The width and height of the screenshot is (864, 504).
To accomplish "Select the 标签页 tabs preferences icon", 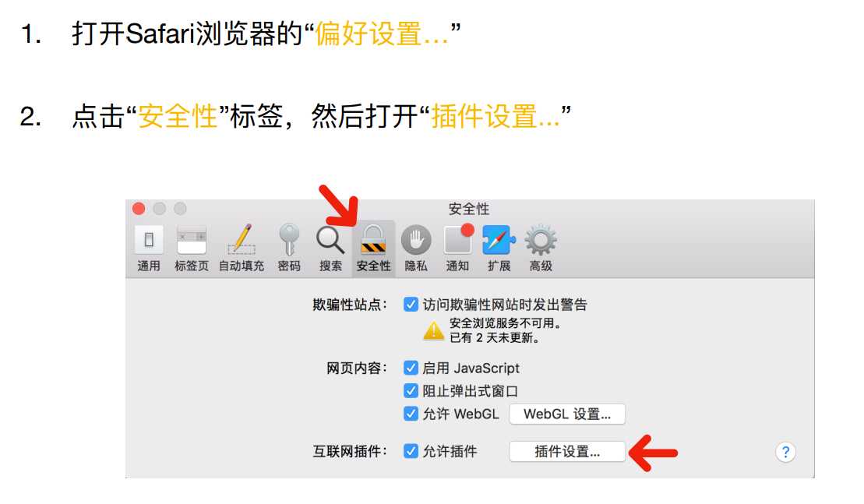I will [191, 240].
